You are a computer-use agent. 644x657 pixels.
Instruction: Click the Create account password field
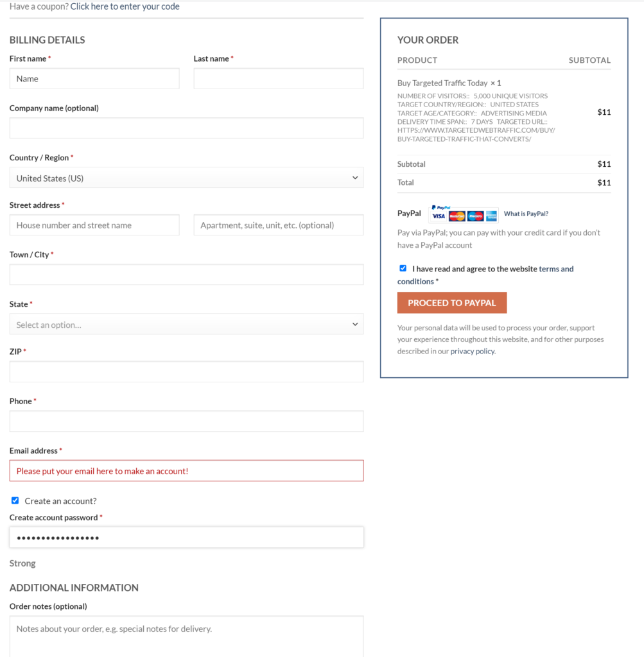pos(187,537)
